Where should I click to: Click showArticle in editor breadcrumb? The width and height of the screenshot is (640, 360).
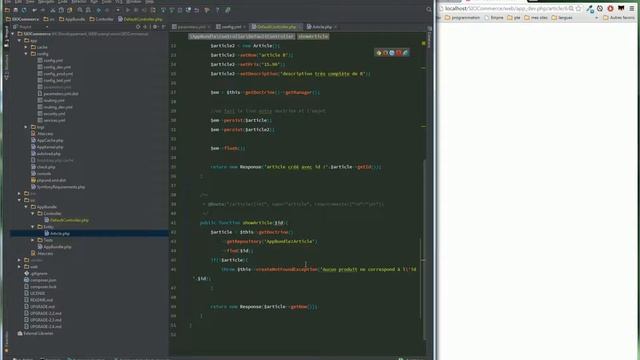313,36
